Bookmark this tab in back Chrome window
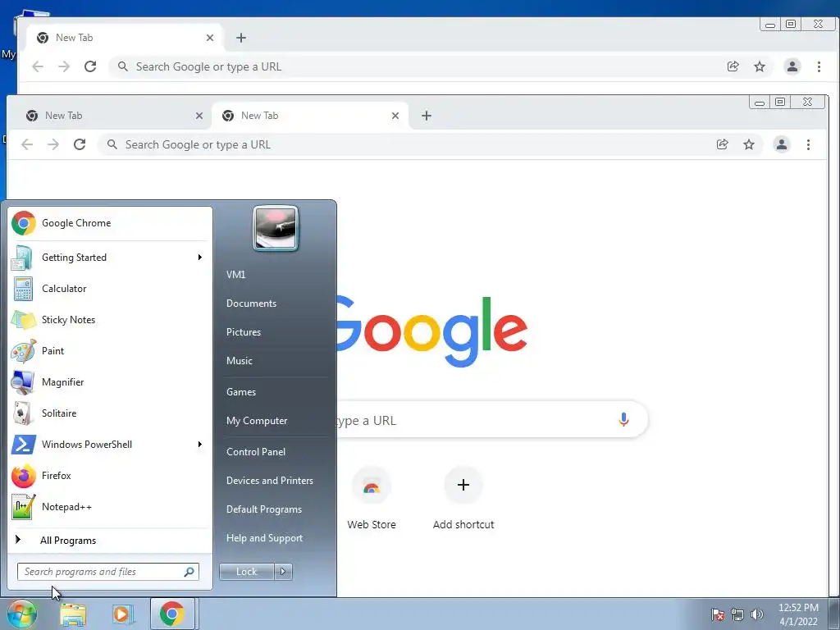The width and height of the screenshot is (840, 630). pyautogui.click(x=760, y=66)
